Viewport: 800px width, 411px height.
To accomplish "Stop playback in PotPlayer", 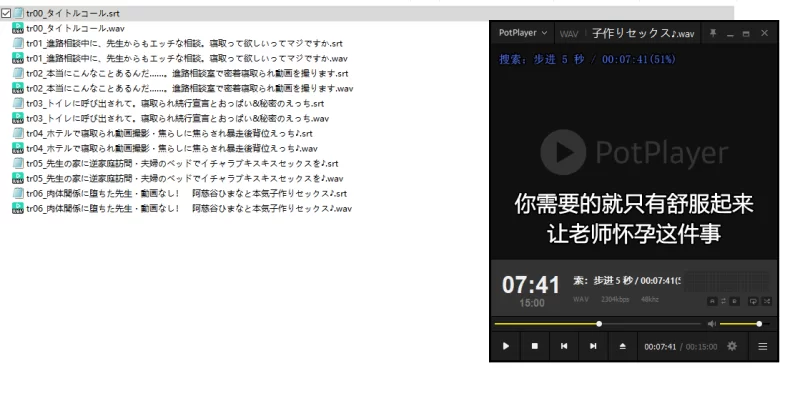I will (535, 346).
